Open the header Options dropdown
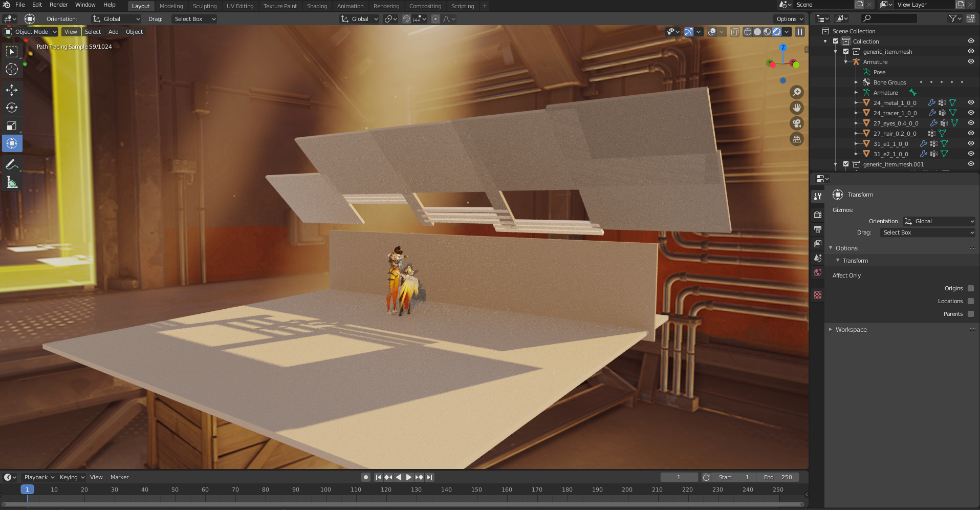 click(790, 19)
